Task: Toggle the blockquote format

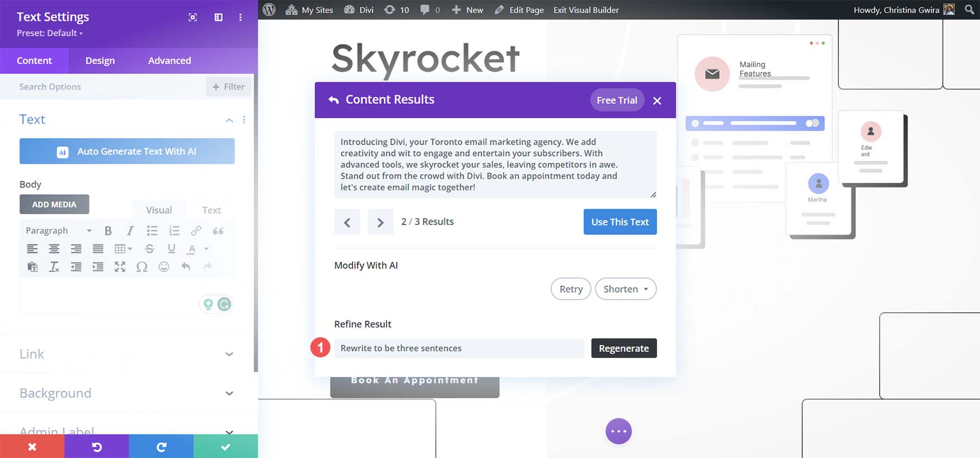Action: (x=218, y=231)
